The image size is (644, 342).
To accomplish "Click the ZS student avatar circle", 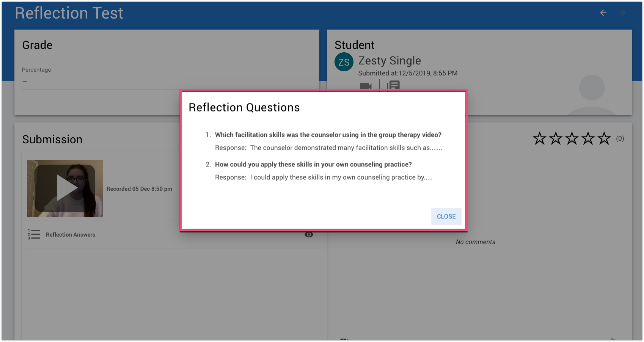I will (344, 62).
